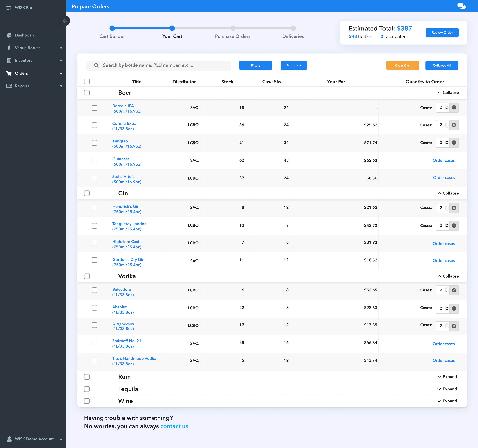This screenshot has height=448, width=478.
Task: Click the WISK Bar store icon
Action: [9, 8]
